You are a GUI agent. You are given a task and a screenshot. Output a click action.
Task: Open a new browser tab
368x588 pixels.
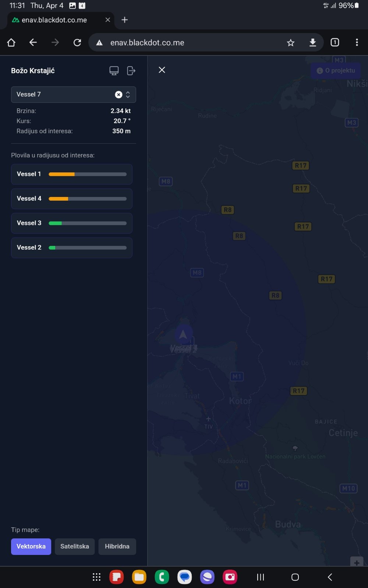[125, 20]
